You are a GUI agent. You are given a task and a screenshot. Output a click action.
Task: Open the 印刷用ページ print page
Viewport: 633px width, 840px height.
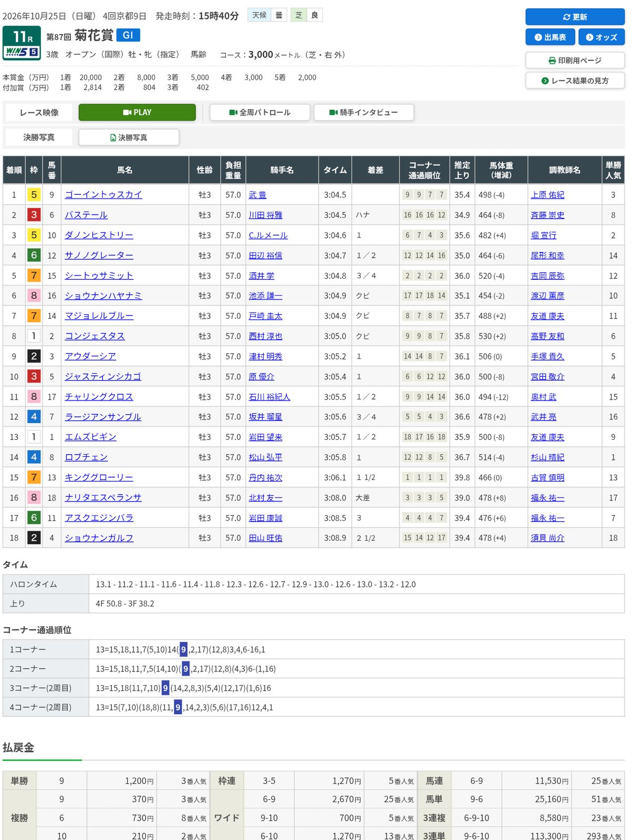[575, 60]
